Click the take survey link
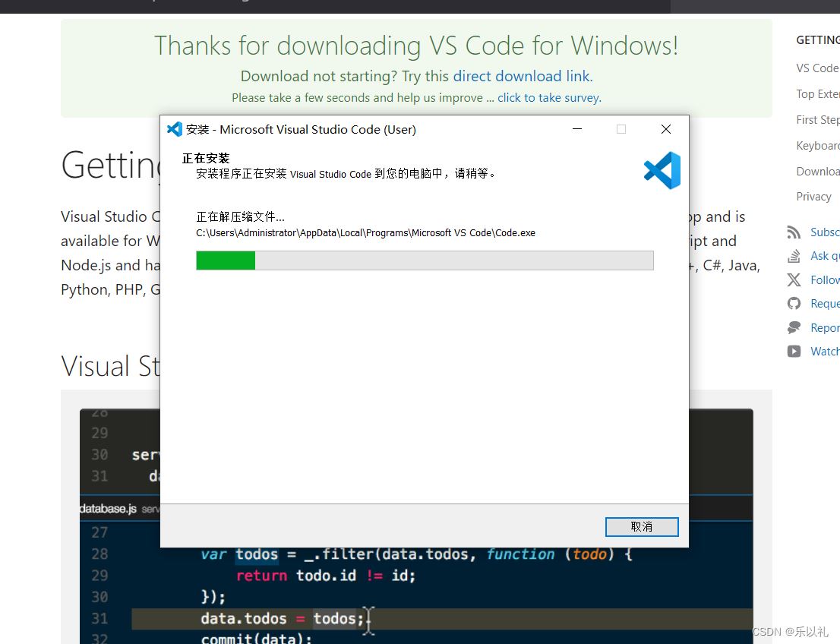The image size is (840, 644). pos(548,97)
